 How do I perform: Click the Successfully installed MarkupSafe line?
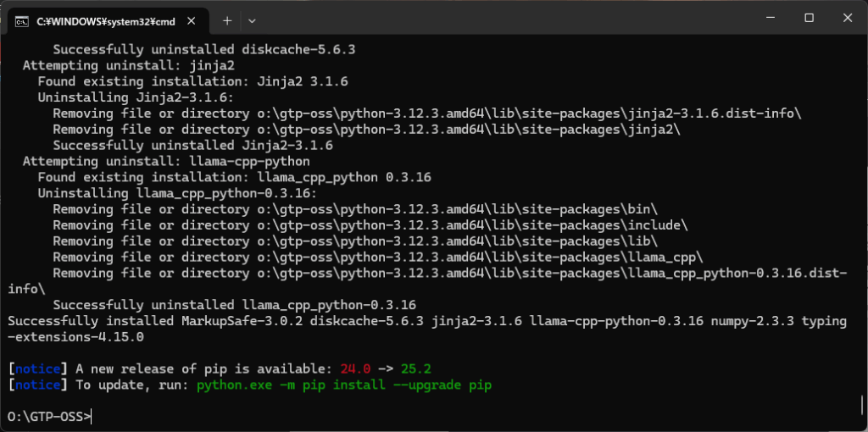point(427,329)
